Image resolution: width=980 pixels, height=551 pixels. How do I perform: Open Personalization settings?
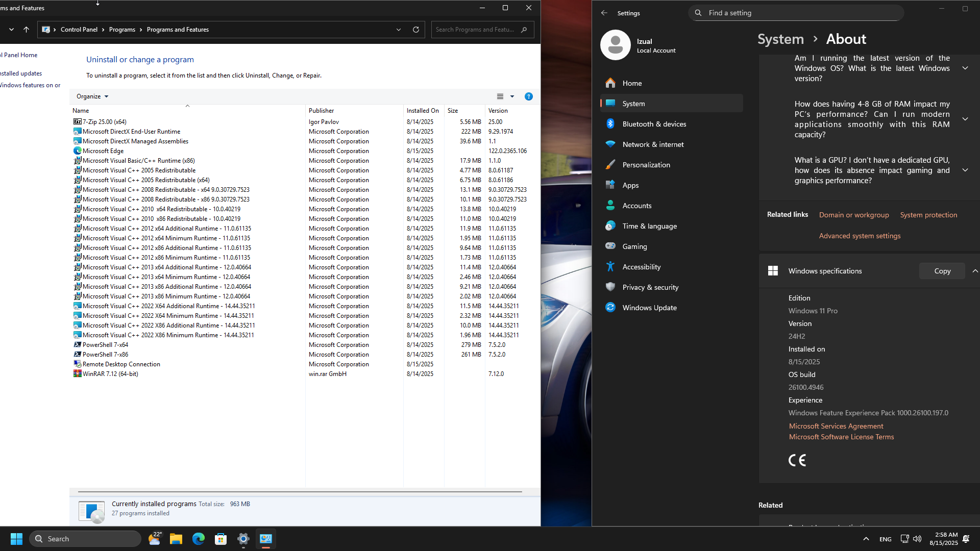coord(672,165)
